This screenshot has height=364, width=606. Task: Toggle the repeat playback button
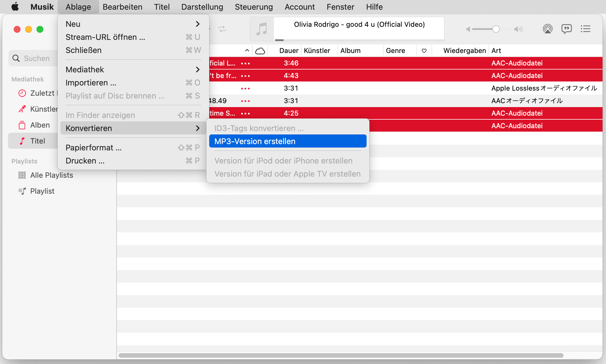(x=222, y=29)
